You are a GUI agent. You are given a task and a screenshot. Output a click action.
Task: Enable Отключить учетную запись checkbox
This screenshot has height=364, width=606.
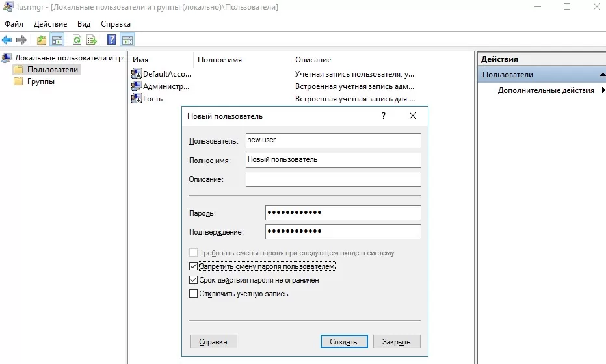[x=193, y=294]
